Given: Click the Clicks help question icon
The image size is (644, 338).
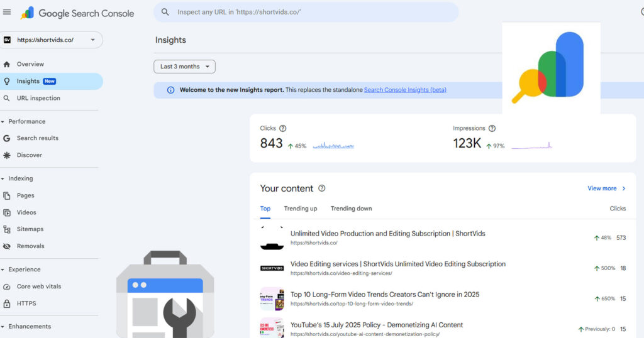Looking at the screenshot, I should pyautogui.click(x=282, y=128).
